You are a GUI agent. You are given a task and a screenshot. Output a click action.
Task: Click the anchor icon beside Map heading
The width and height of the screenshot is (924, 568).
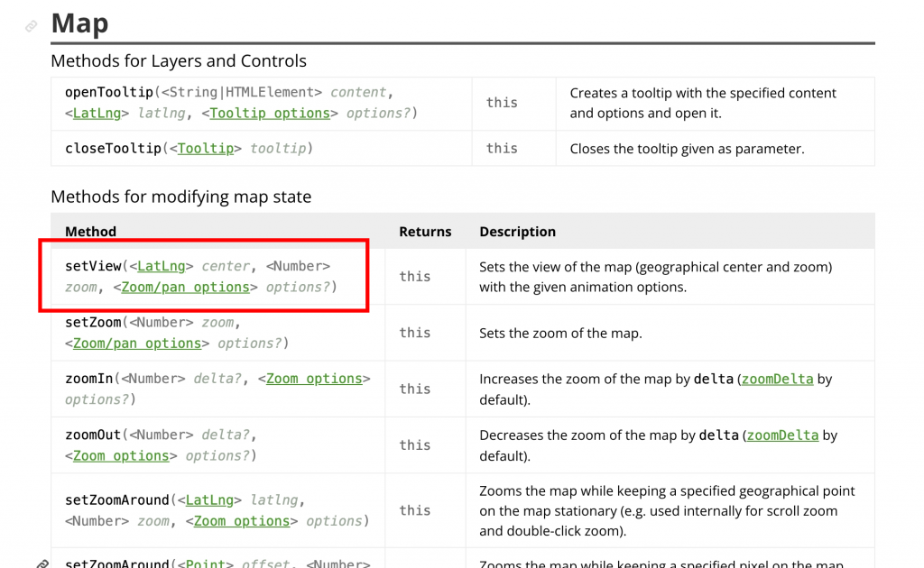(x=32, y=26)
